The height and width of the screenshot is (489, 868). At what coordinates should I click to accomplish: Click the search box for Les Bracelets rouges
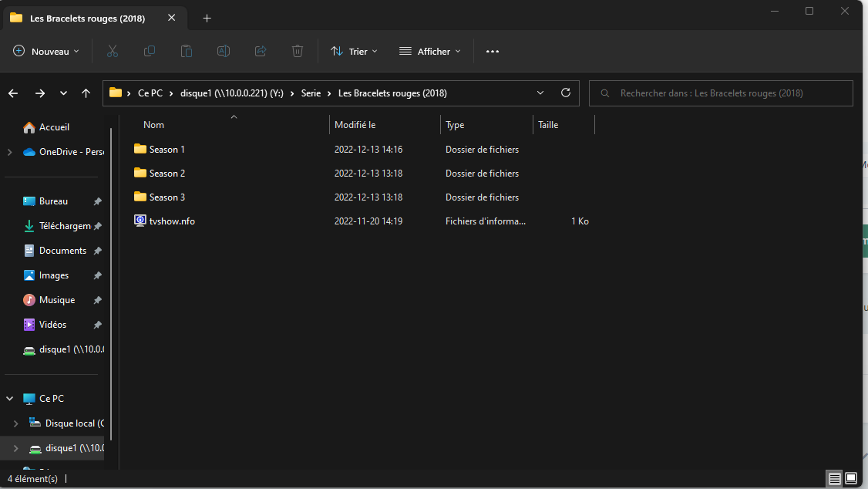(x=721, y=93)
